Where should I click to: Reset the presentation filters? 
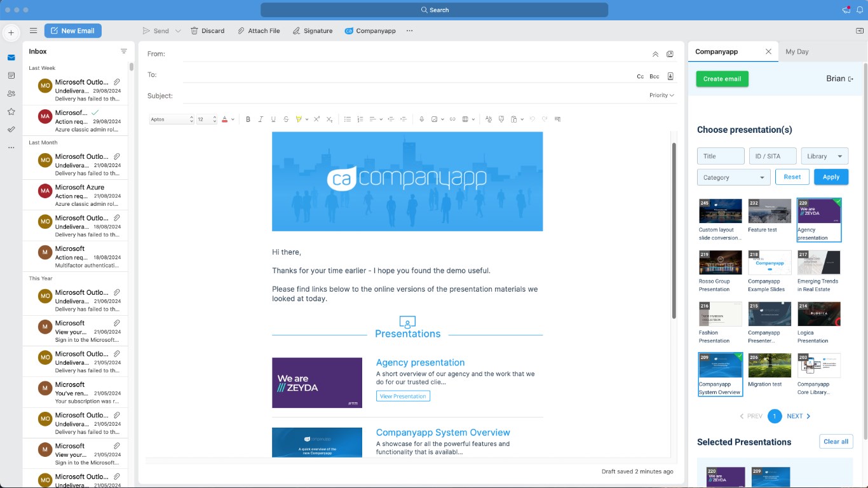(792, 177)
